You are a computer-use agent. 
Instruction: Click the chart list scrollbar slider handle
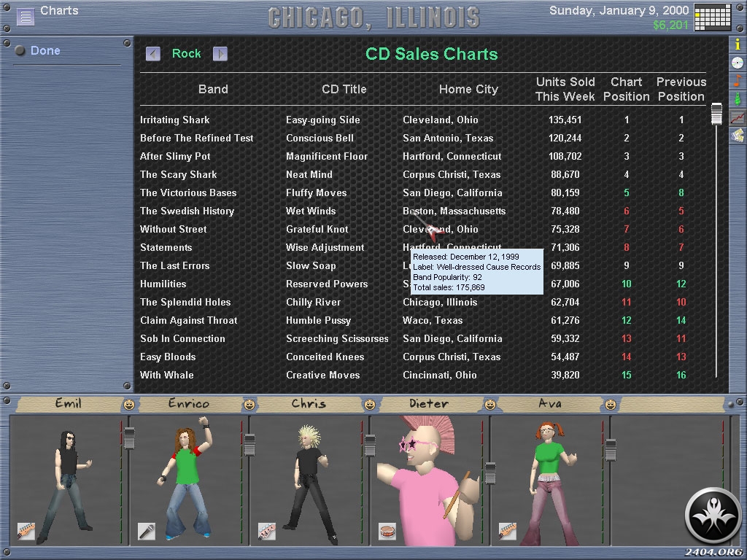tap(716, 114)
